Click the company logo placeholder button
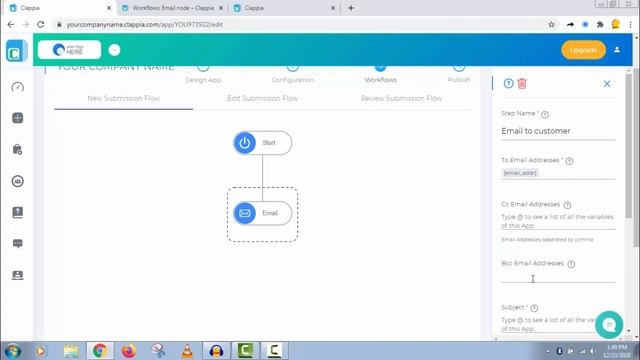The image size is (640, 360). (69, 50)
